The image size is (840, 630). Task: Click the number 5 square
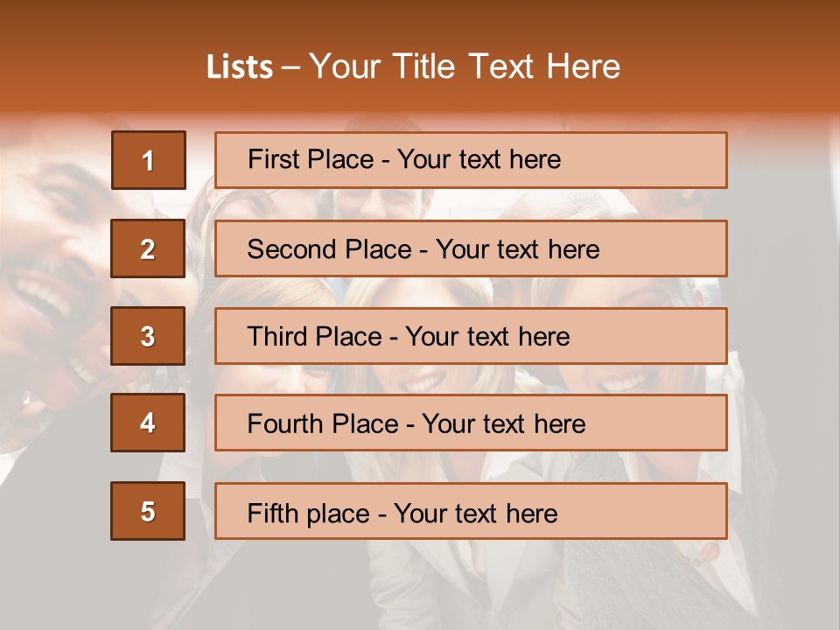[148, 511]
